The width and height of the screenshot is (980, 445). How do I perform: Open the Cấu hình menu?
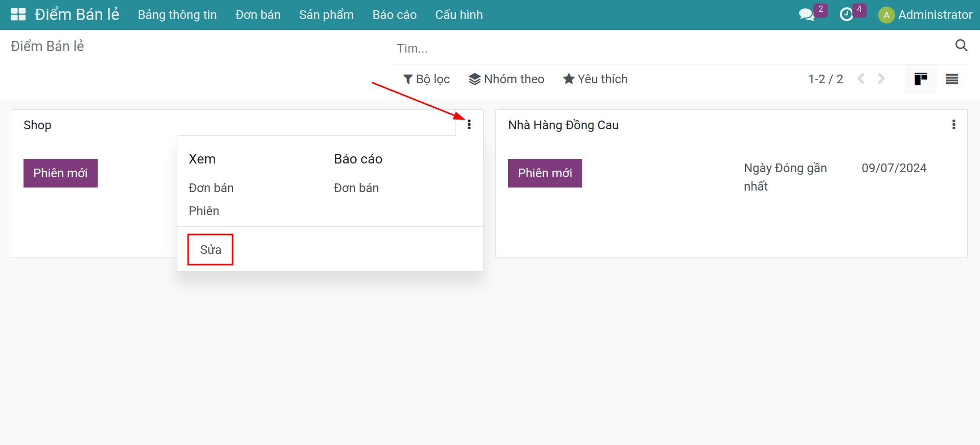(x=459, y=15)
